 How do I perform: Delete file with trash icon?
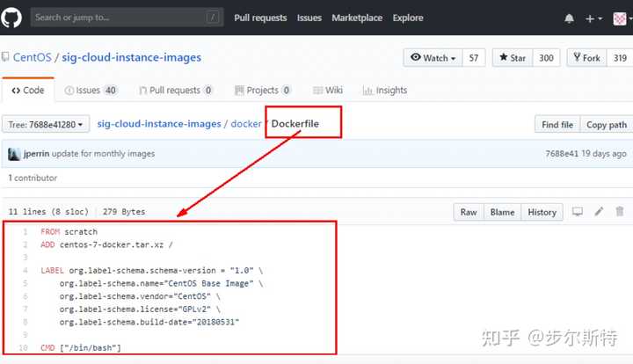[x=620, y=211]
